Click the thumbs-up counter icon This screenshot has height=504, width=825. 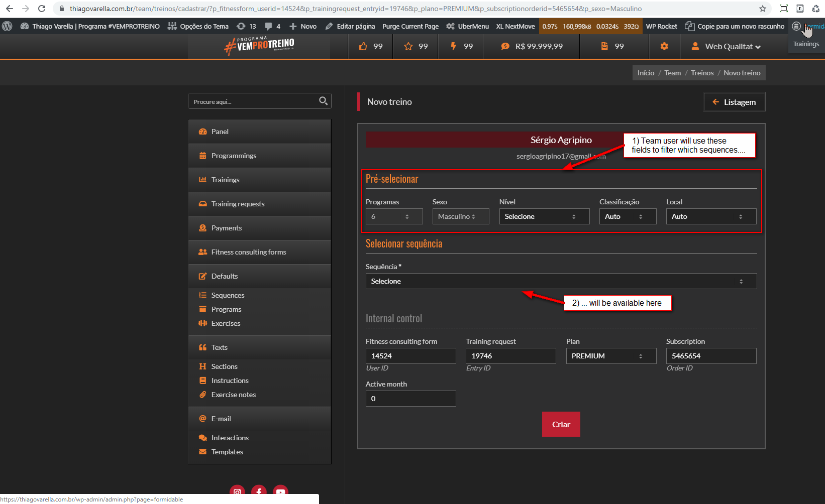point(363,46)
